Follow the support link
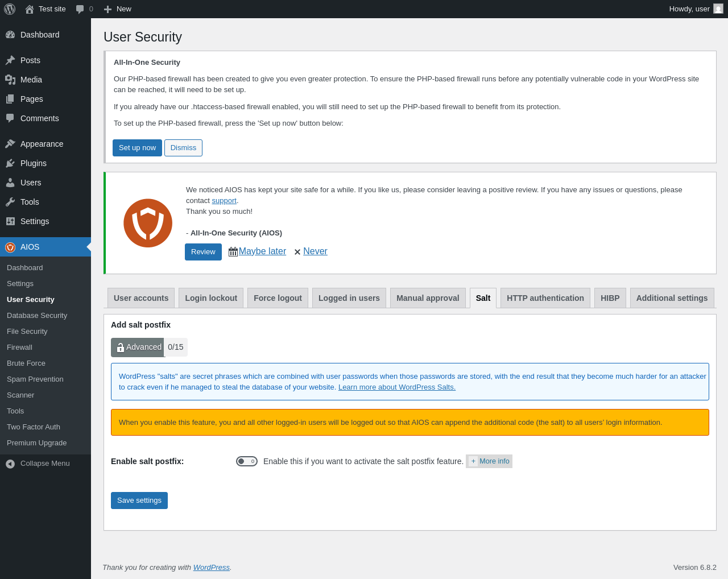728x579 pixels. (x=224, y=201)
